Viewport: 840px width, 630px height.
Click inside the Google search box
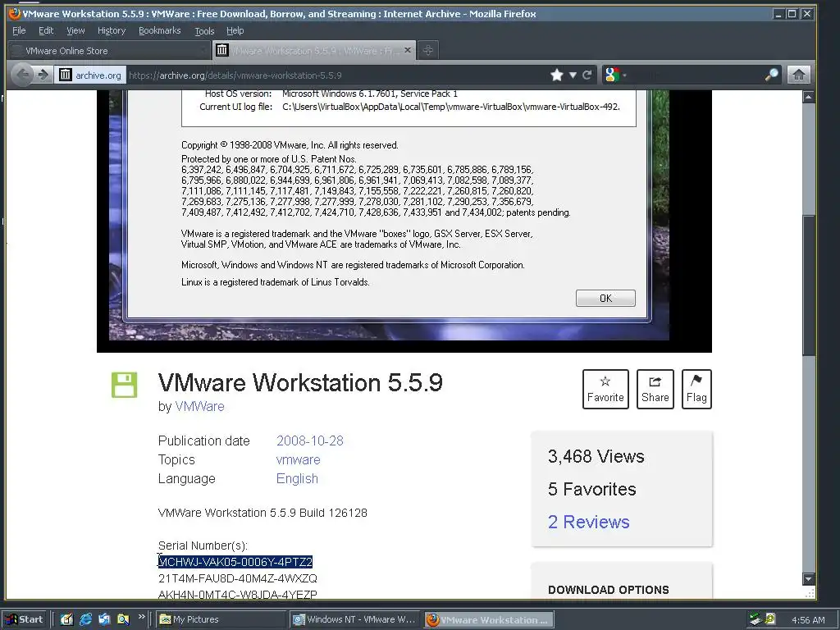click(x=696, y=75)
